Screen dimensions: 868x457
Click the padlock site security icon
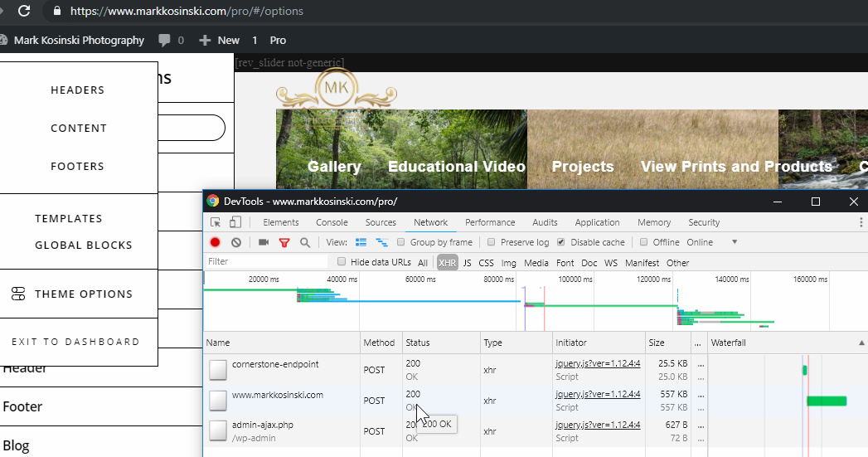click(x=57, y=11)
